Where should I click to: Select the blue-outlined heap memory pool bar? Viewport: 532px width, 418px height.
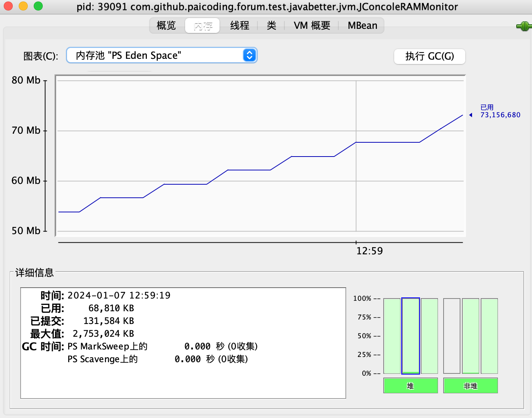tap(411, 336)
